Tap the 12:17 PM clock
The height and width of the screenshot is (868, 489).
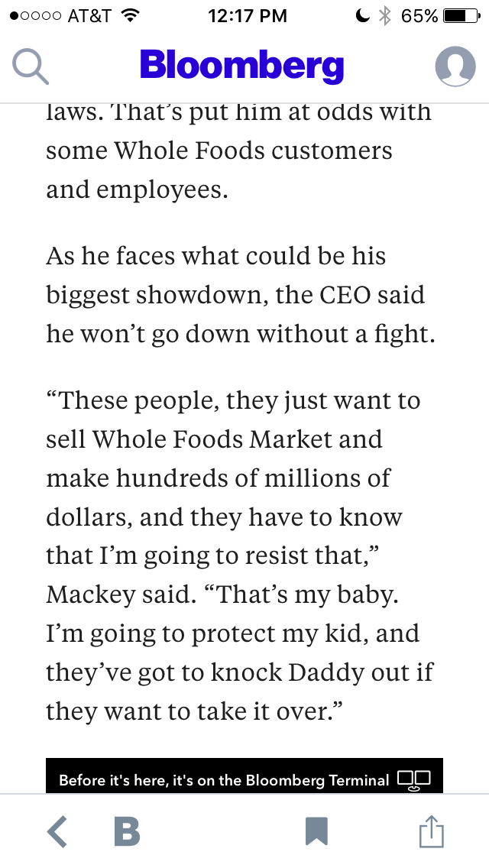coord(247,15)
